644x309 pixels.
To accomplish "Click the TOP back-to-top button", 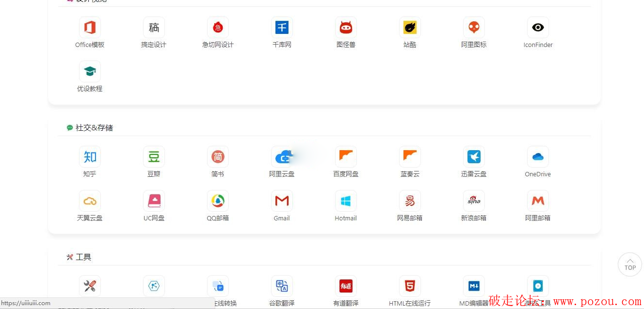I will [x=630, y=264].
